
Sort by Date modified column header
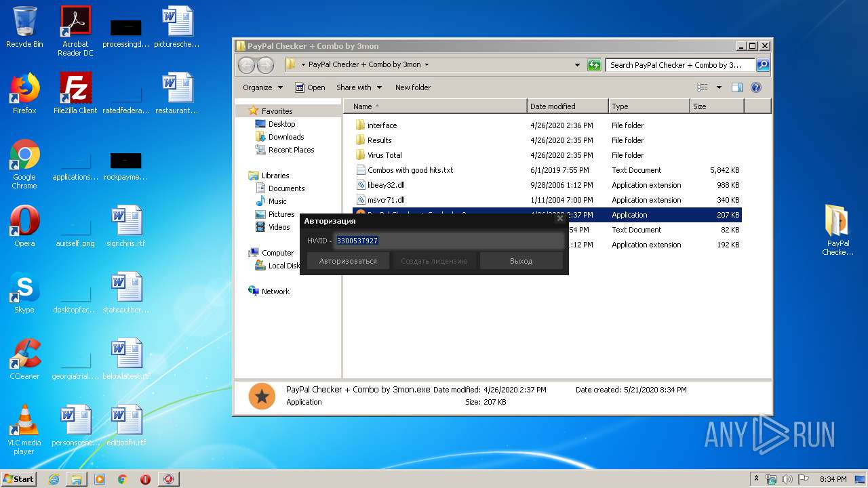[x=568, y=106]
